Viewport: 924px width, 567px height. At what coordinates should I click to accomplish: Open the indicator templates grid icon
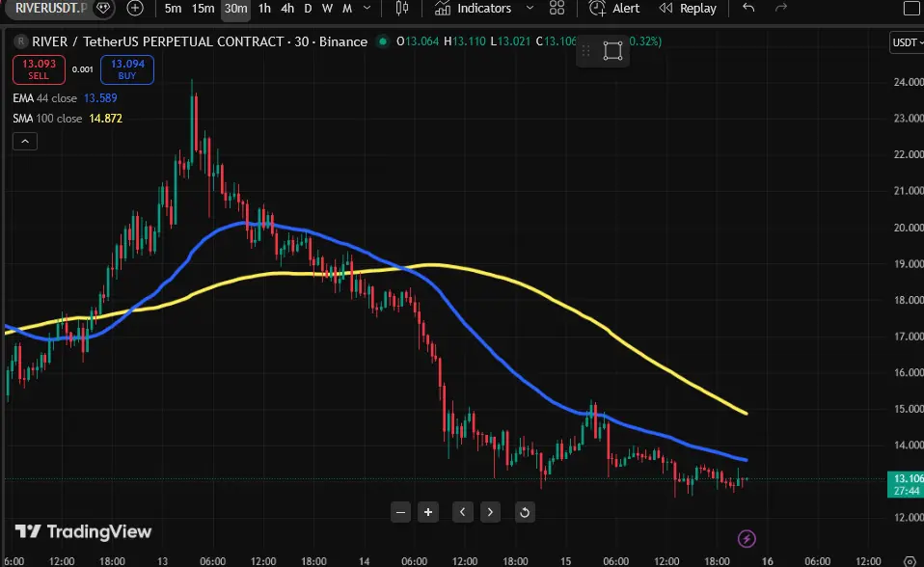(x=557, y=9)
